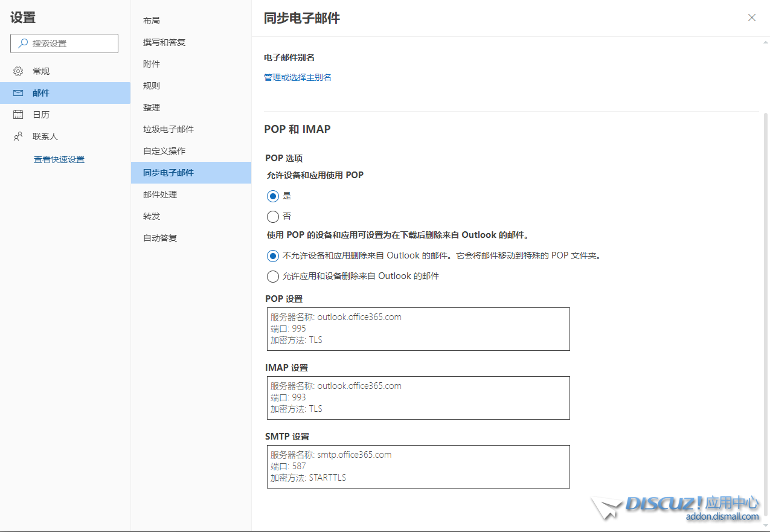Image resolution: width=770 pixels, height=532 pixels.
Task: Click the vertical scrollbar on the right
Action: coord(766,302)
